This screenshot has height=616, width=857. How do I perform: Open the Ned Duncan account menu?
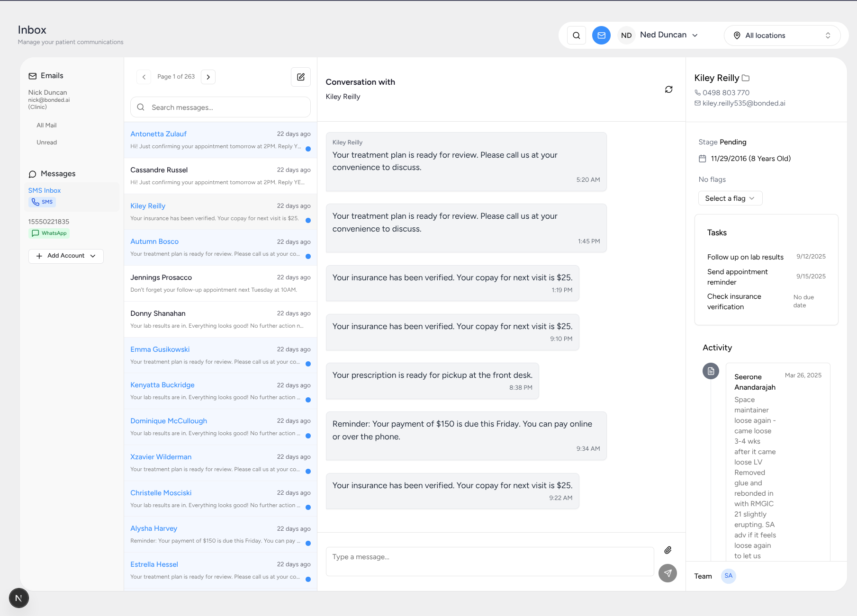click(x=669, y=35)
